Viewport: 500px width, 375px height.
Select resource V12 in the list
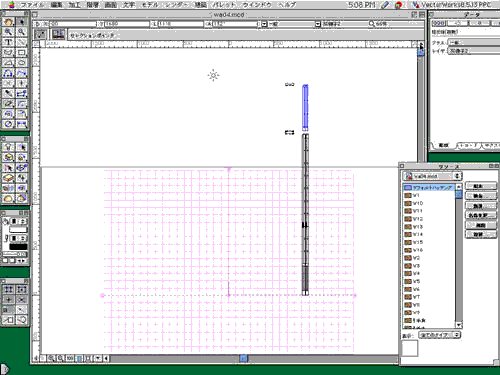[x=429, y=219]
